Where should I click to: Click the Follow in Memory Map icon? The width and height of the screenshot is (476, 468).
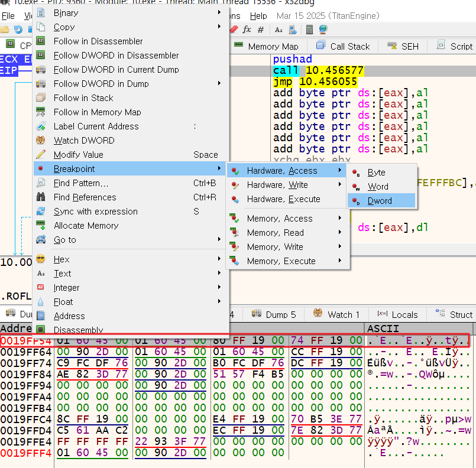pyautogui.click(x=41, y=112)
